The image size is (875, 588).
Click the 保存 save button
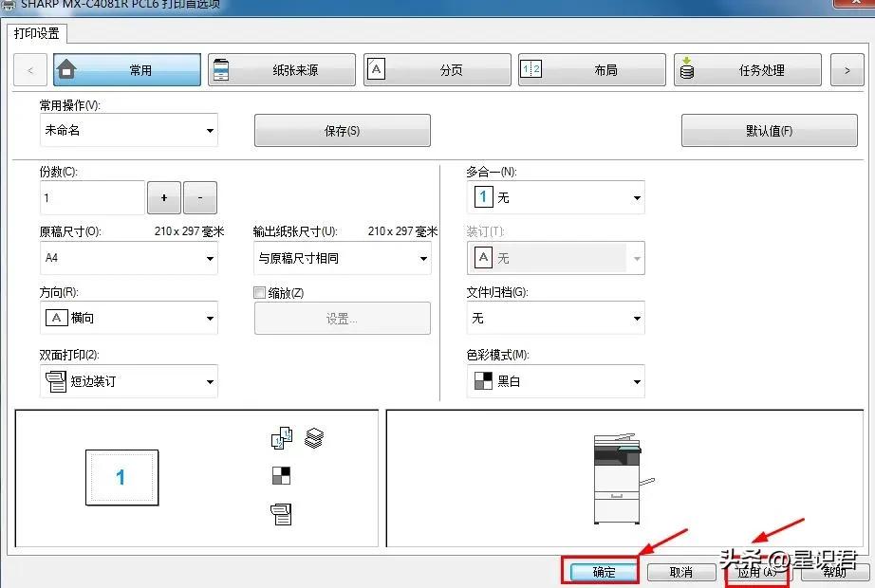341,130
